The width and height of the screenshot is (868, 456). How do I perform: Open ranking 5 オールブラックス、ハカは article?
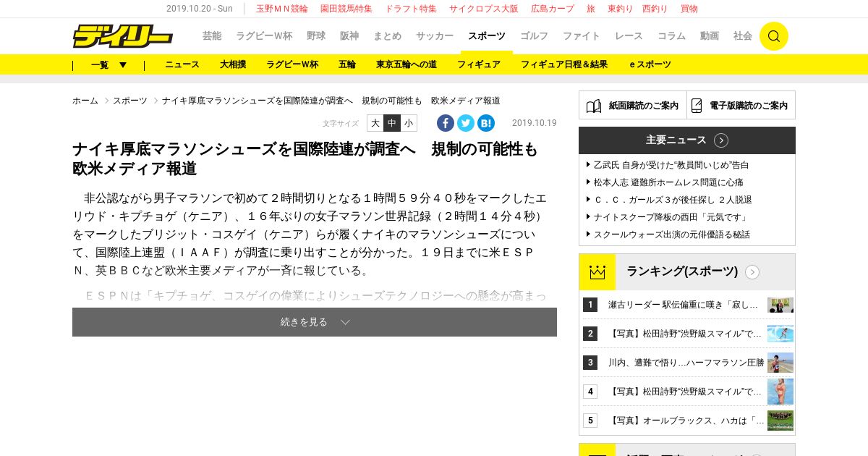click(686, 421)
